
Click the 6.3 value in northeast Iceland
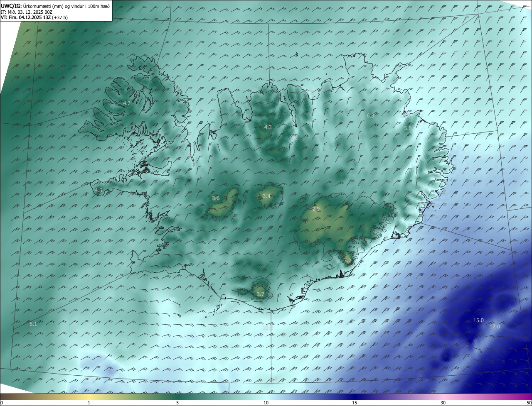click(x=370, y=115)
